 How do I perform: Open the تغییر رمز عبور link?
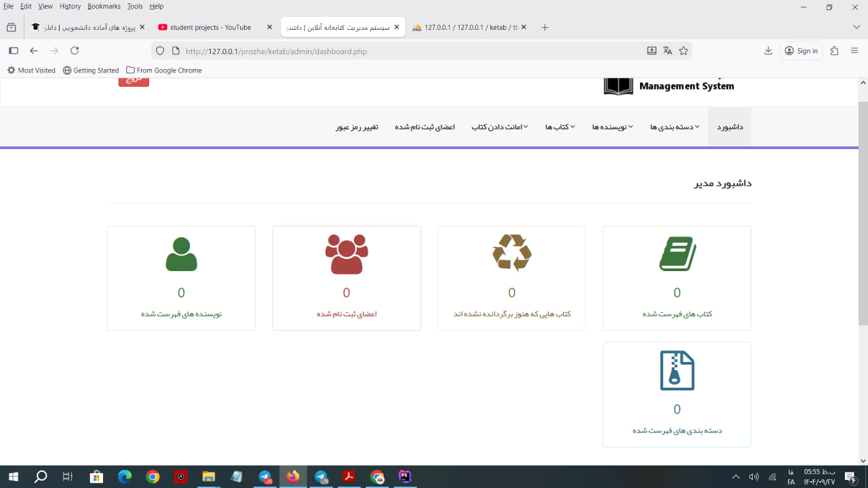(x=357, y=127)
